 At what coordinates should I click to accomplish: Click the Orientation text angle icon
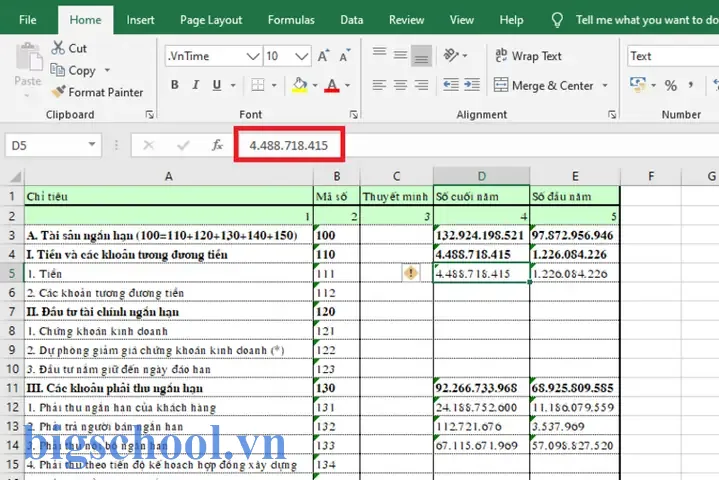451,55
